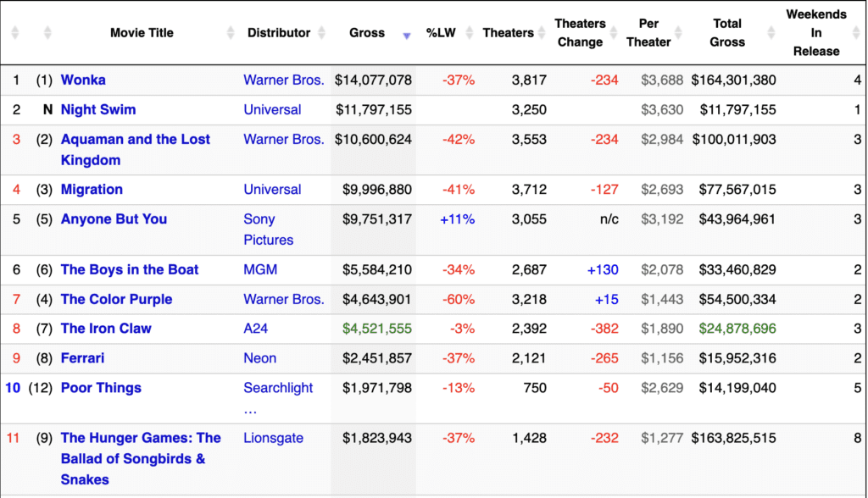Select Ferrari's gross $2,451,857
The image size is (868, 498).
coord(377,358)
